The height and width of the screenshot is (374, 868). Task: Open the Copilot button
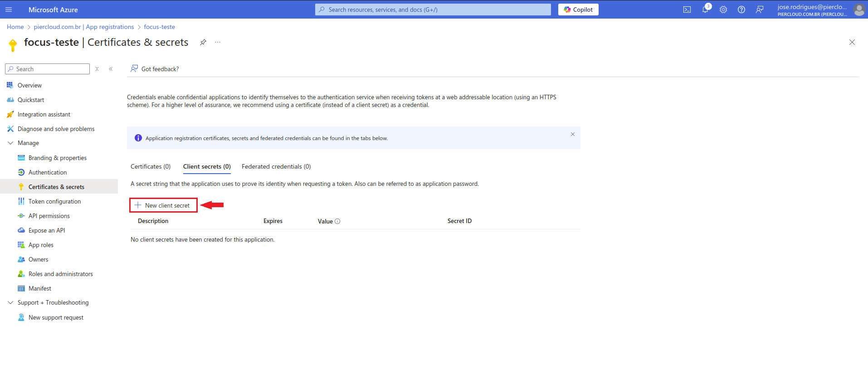click(578, 10)
